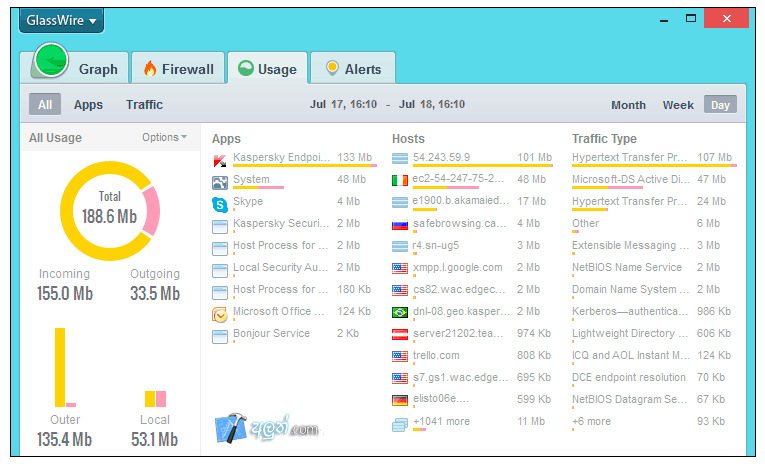Viewport: 765px width, 464px height.
Task: Click the US flag next to s7.gs1.wac.edge
Action: pyautogui.click(x=400, y=378)
